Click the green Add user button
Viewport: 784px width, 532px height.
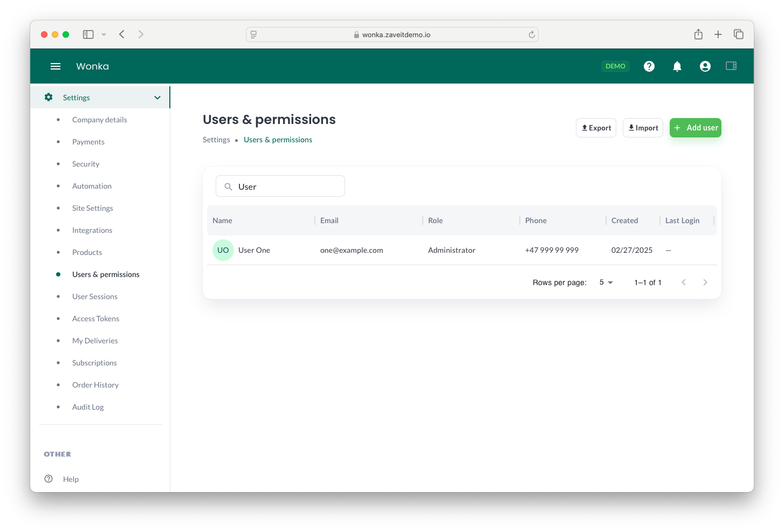click(696, 128)
